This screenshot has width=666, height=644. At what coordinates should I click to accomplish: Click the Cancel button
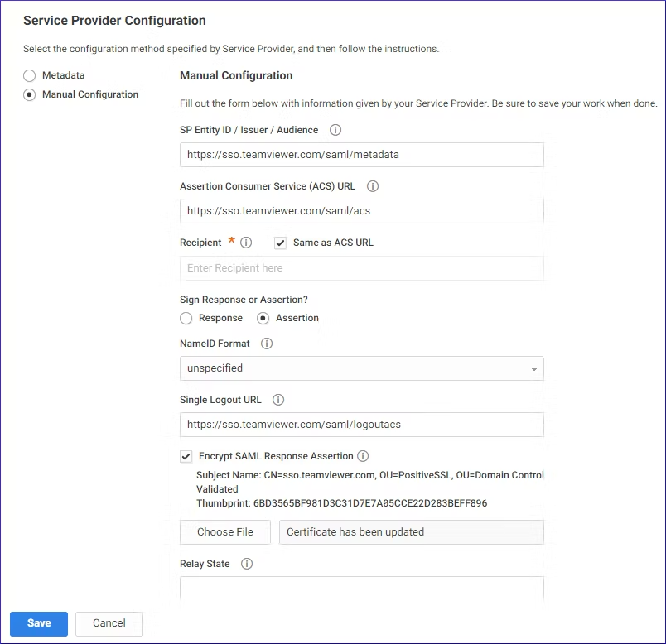[x=109, y=623]
